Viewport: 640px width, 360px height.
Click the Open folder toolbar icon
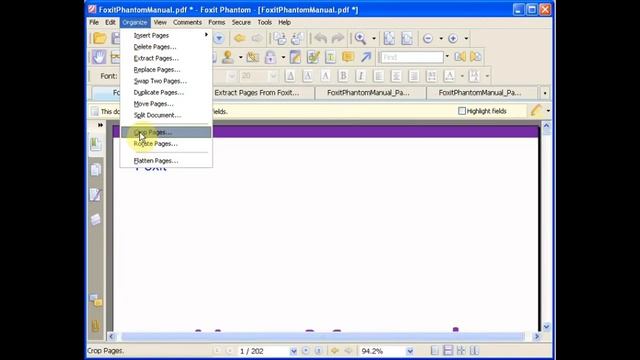pyautogui.click(x=100, y=38)
